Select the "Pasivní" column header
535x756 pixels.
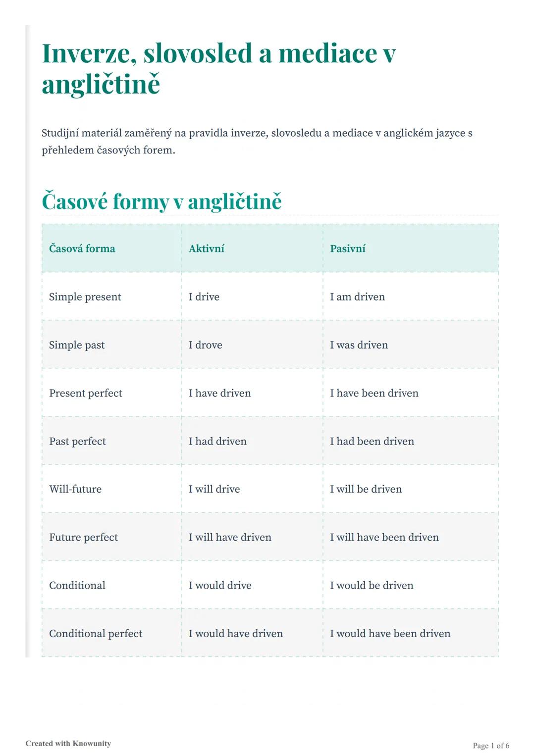point(348,249)
